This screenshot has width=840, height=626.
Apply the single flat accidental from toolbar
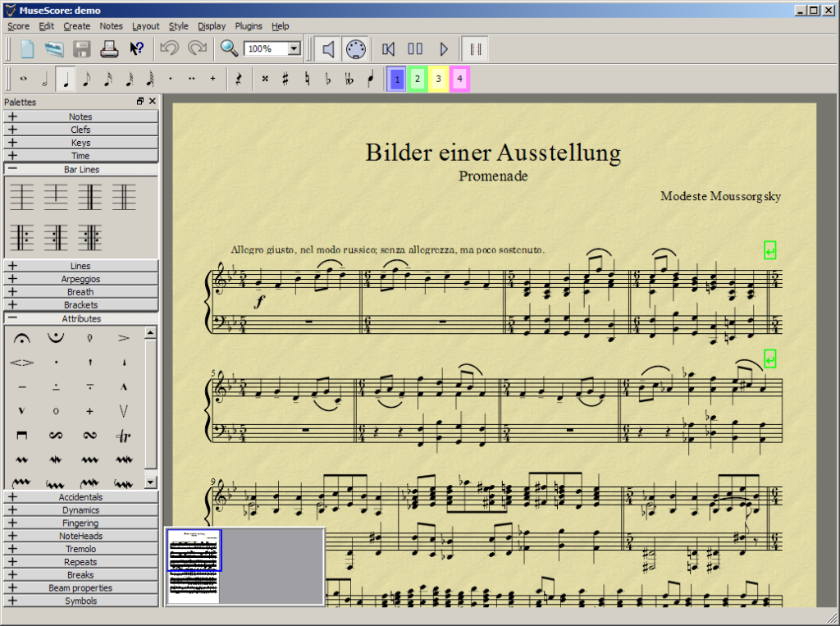click(328, 79)
